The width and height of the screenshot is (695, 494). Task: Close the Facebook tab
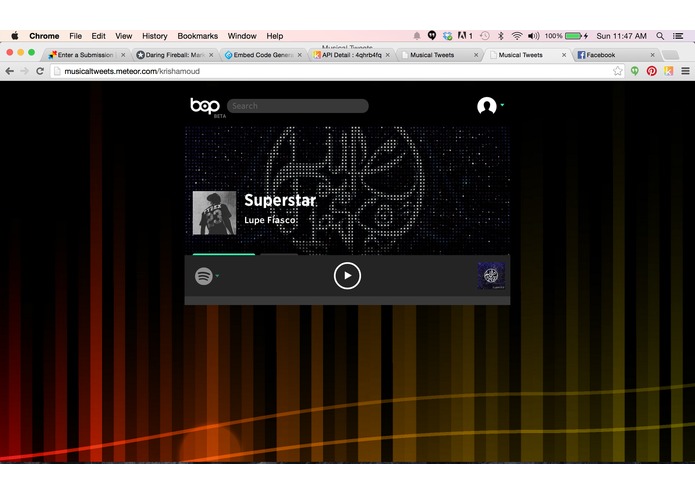pos(652,55)
